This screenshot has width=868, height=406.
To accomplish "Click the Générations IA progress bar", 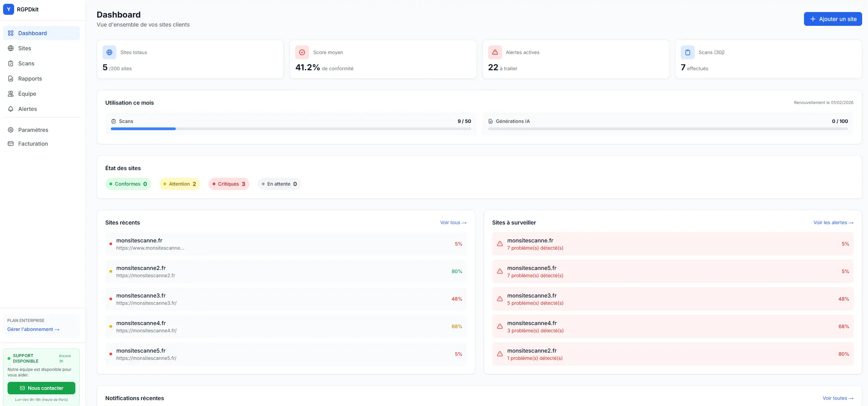I will (x=668, y=129).
